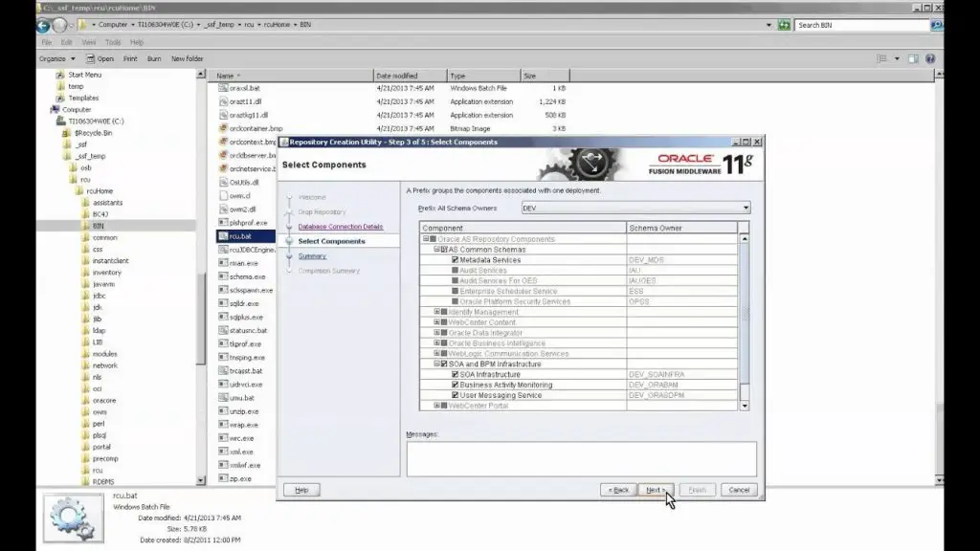Screen dimensions: 980x551
Task: Go to the Summary step link
Action: pos(313,256)
